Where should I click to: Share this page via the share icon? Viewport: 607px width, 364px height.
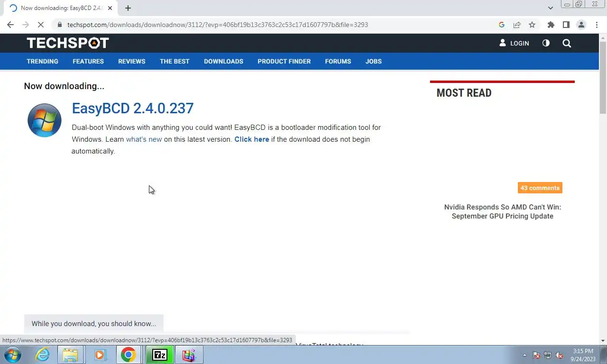pyautogui.click(x=517, y=25)
